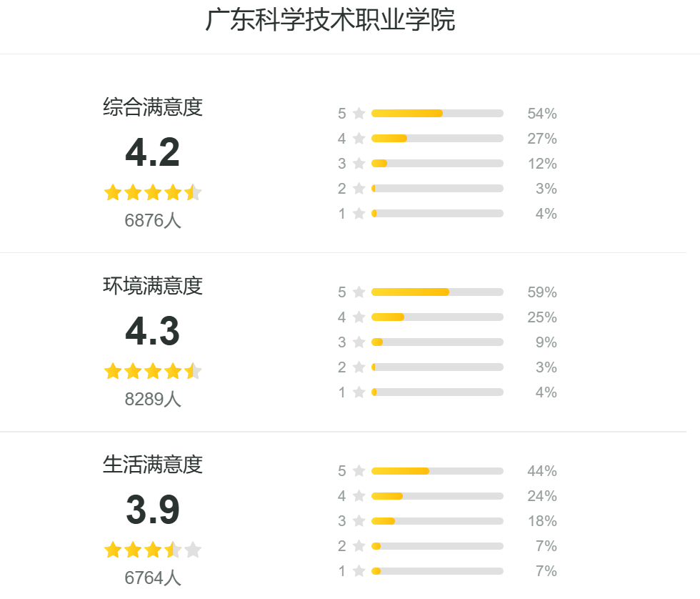Viewport: 700px width, 599px height.
Task: Click the 8289人 respondents count
Action: tap(153, 400)
